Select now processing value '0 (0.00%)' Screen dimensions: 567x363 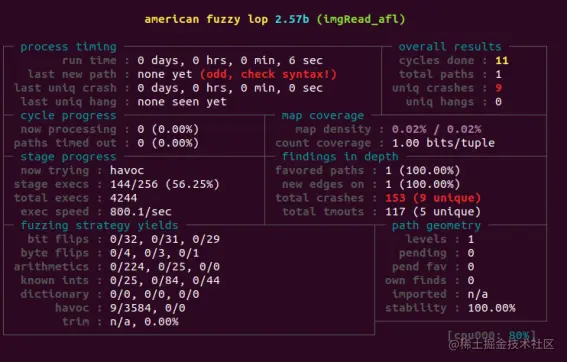(x=168, y=129)
